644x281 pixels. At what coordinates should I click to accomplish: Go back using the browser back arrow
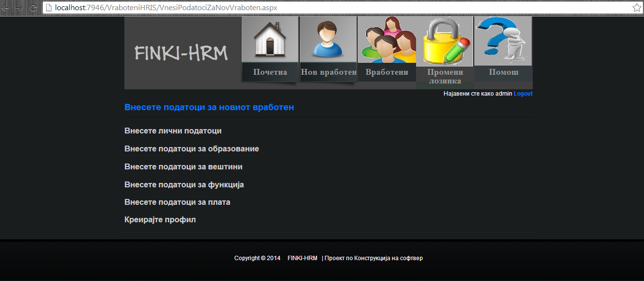coord(5,8)
